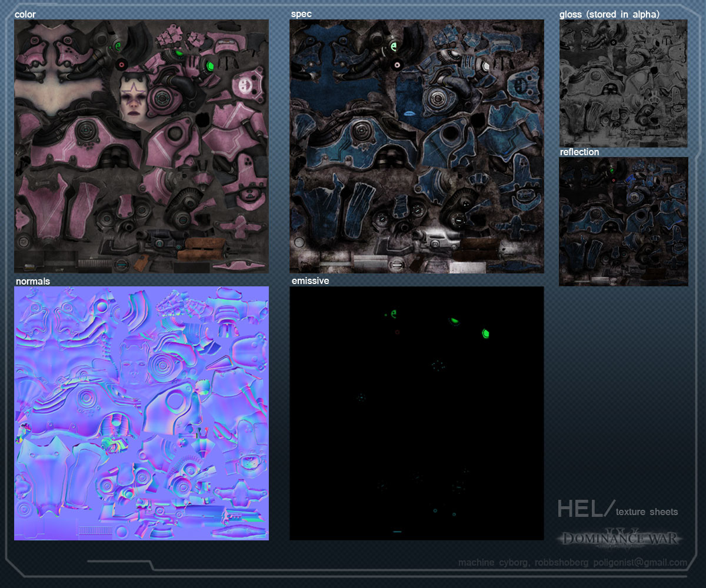Click the "texture sheets" subtitle
706x588 pixels.
click(647, 512)
